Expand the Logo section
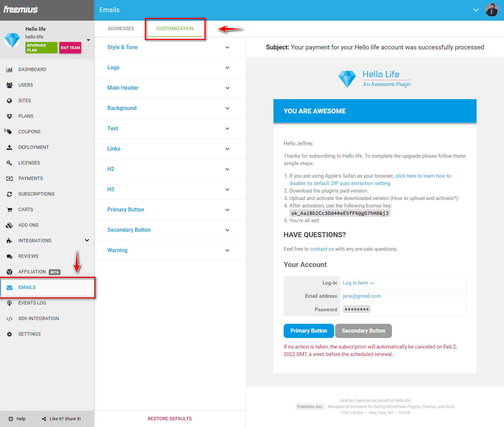504x427 pixels. point(170,68)
